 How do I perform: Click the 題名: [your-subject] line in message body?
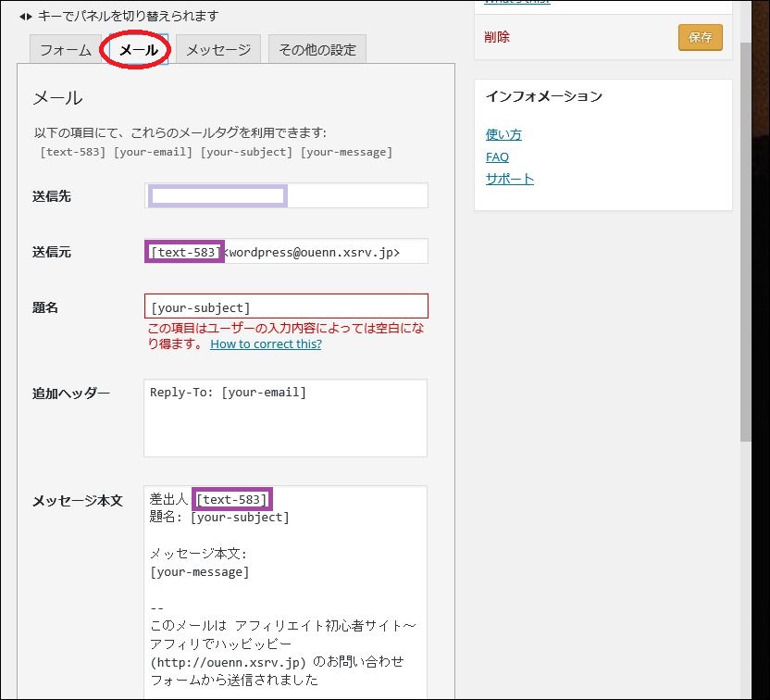coord(219,518)
